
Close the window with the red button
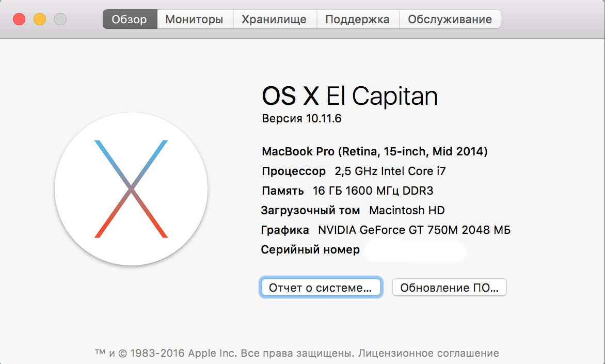coord(19,20)
